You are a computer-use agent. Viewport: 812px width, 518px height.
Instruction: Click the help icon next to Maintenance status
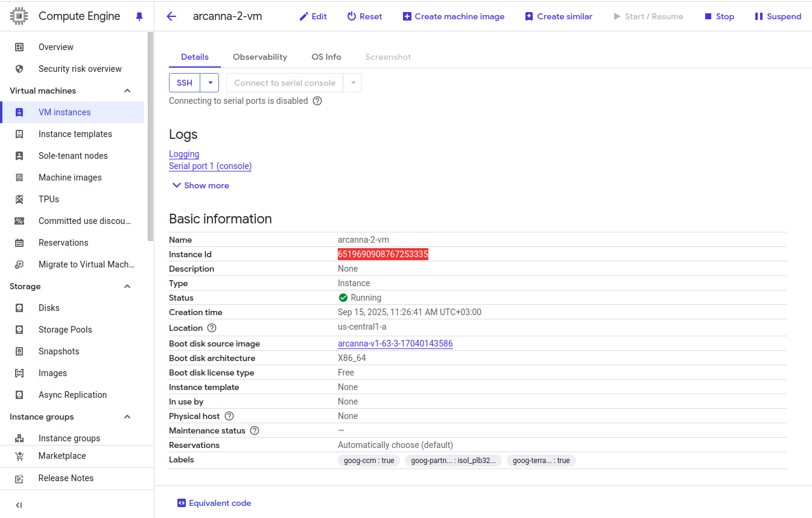255,430
